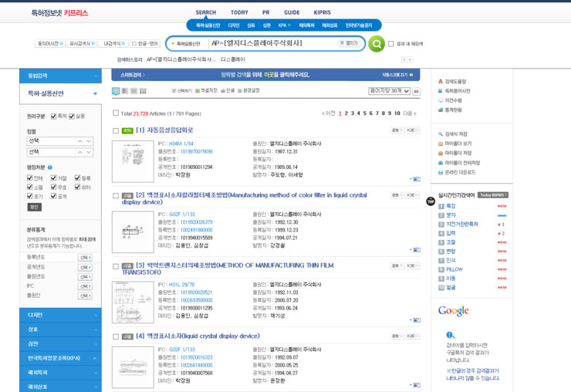Click 다음 next pages link
571x392 pixels.
pyautogui.click(x=409, y=113)
